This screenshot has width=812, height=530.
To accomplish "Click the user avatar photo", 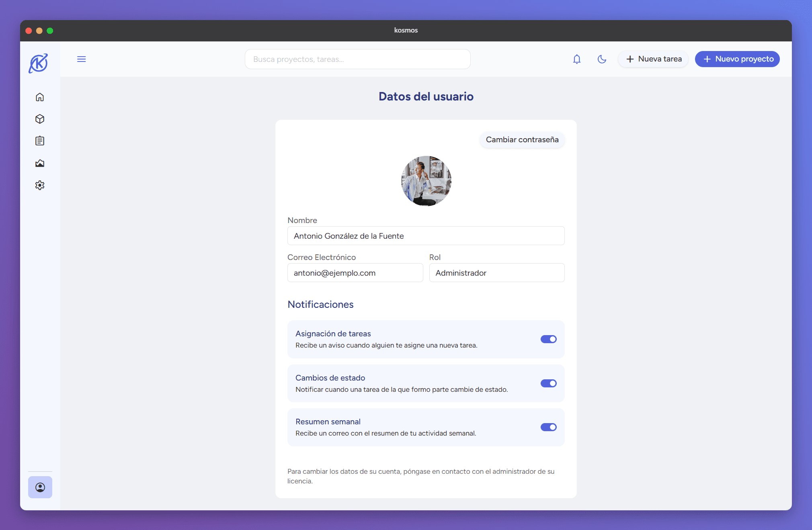I will (426, 181).
